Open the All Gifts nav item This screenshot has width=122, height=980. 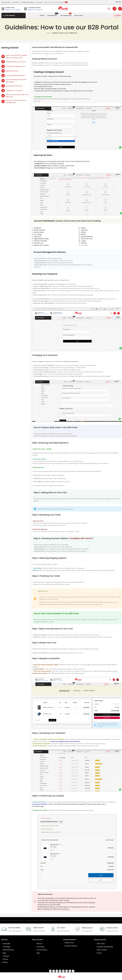[42, 16]
